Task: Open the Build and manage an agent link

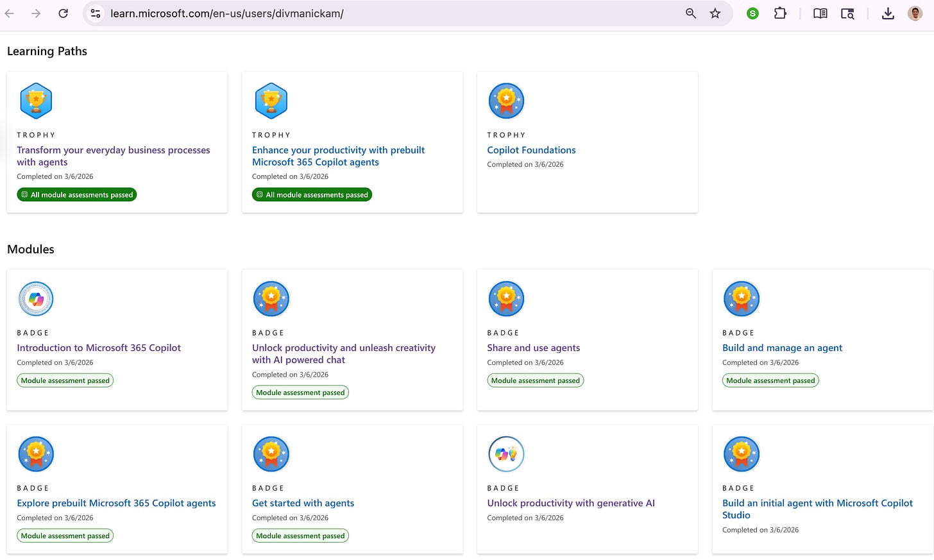Action: 782,348
